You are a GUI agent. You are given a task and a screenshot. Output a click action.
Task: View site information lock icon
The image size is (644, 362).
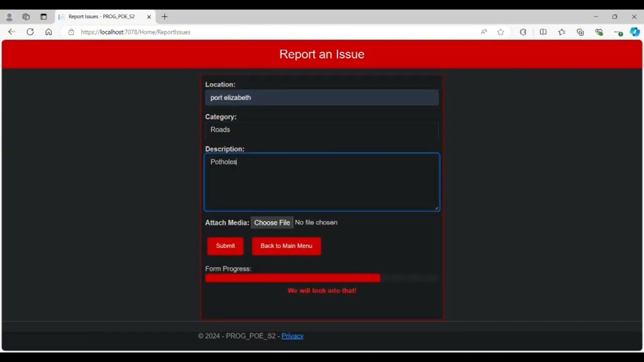coord(71,32)
